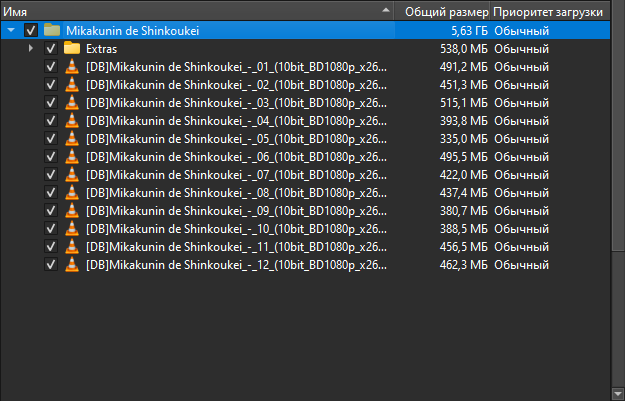Screen dimensions: 625x401
Task: Click the VLC icon of episode 03 file
Action: click(x=72, y=103)
